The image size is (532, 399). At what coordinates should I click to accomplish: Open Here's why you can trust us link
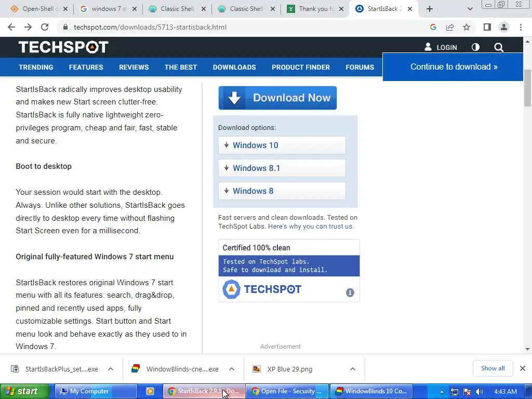311,227
